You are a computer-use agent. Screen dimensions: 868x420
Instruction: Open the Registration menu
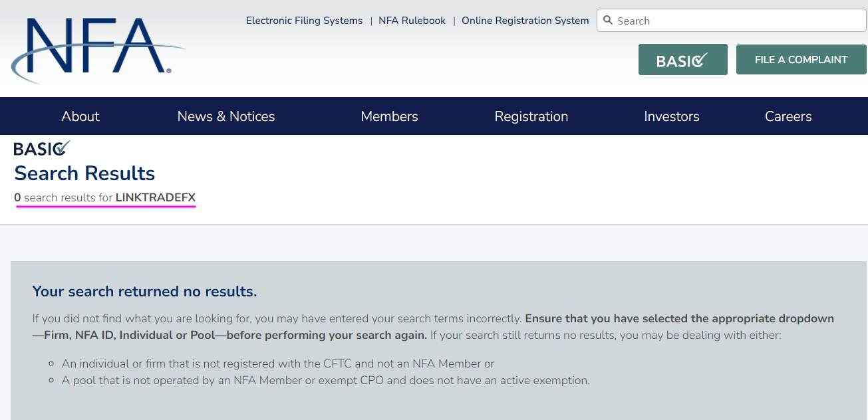(x=531, y=116)
